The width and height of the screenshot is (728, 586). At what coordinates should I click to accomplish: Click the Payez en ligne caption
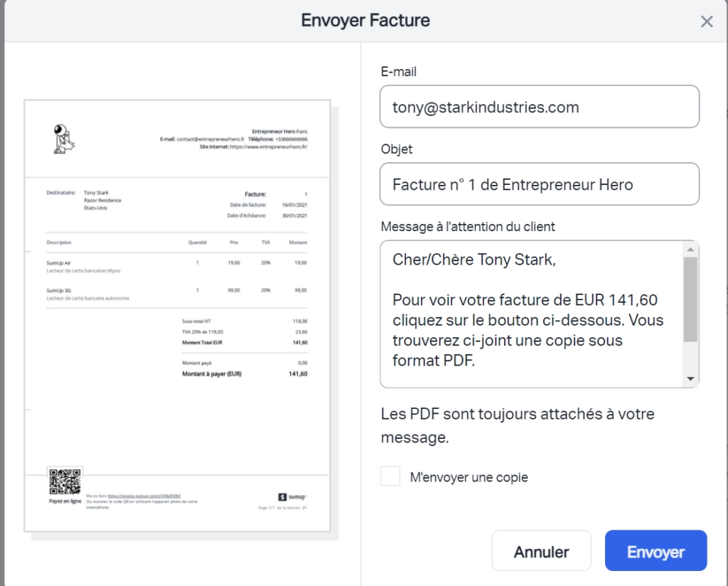pos(65,501)
